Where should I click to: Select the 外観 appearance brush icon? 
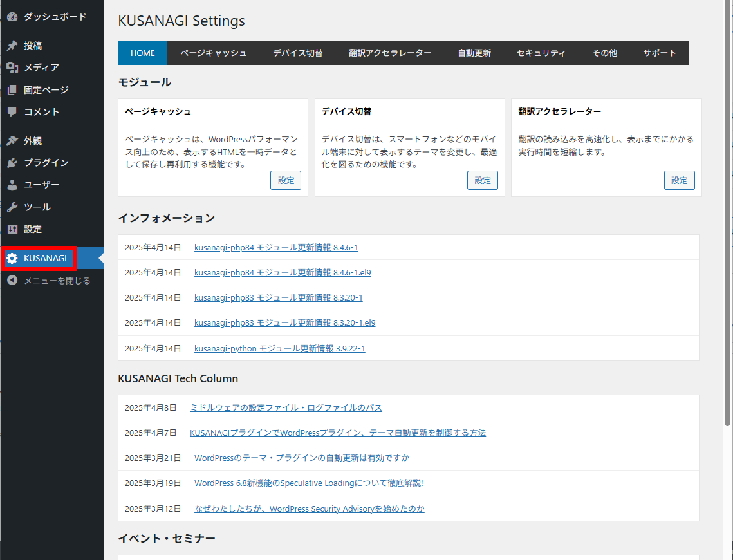(x=12, y=139)
